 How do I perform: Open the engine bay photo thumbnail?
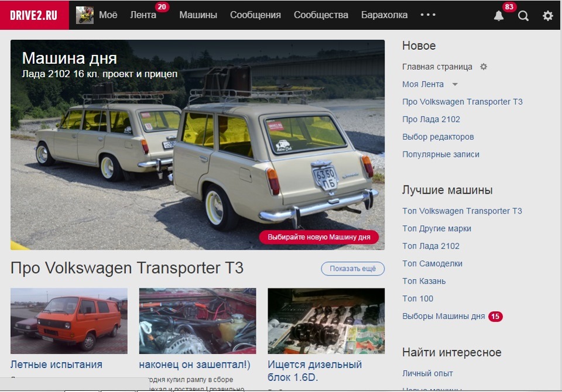point(197,321)
